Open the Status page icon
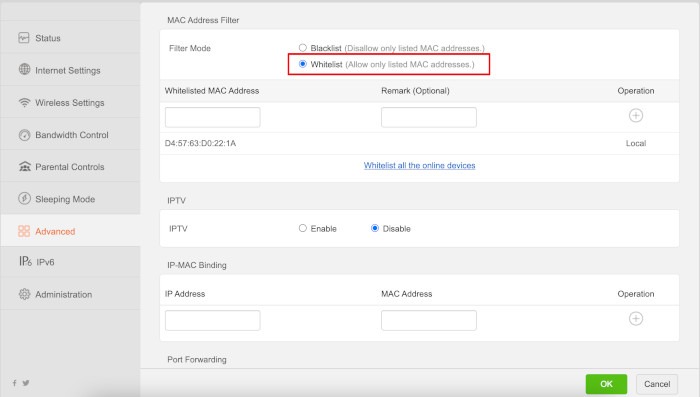Image resolution: width=700 pixels, height=397 pixels. click(24, 38)
